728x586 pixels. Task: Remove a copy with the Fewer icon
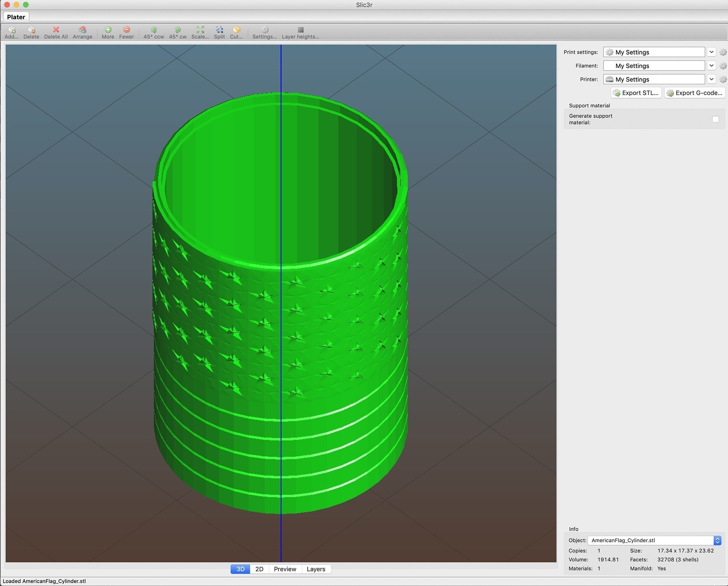pyautogui.click(x=127, y=29)
